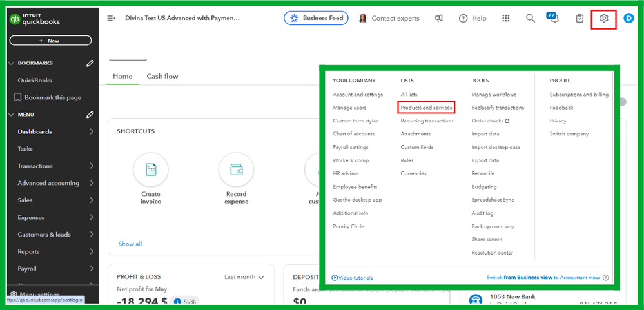
Task: Click the Help question mark icon
Action: point(463,19)
